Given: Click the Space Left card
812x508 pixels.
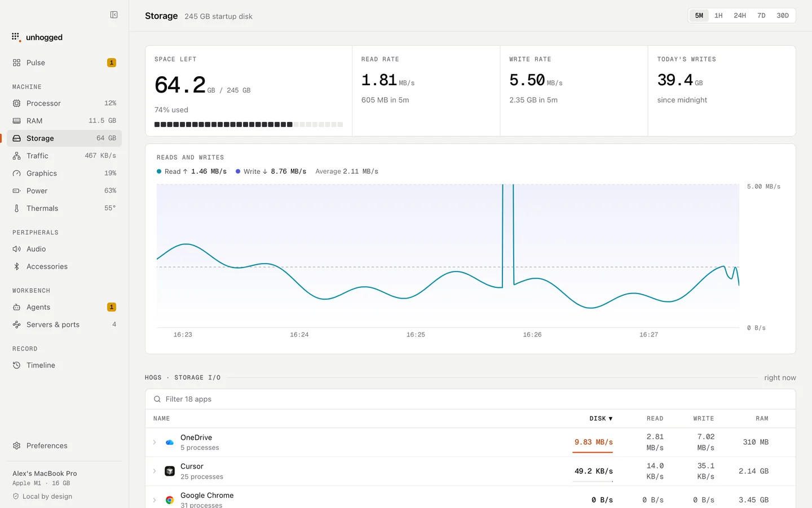Looking at the screenshot, I should click(249, 91).
